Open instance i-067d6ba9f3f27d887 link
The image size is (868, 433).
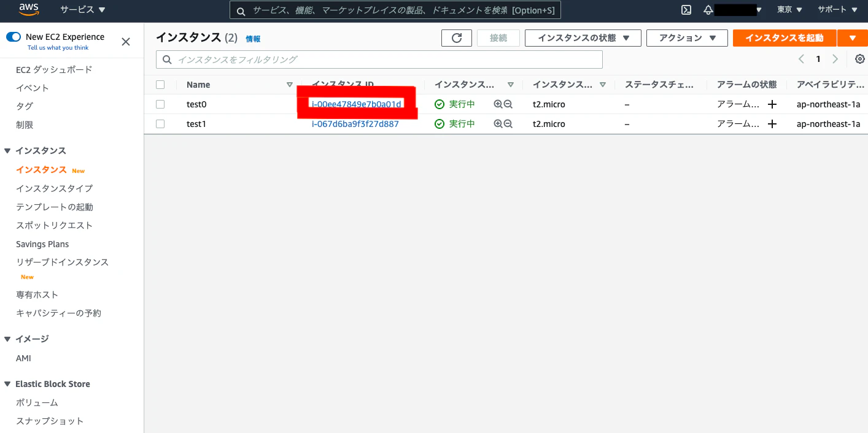[355, 124]
